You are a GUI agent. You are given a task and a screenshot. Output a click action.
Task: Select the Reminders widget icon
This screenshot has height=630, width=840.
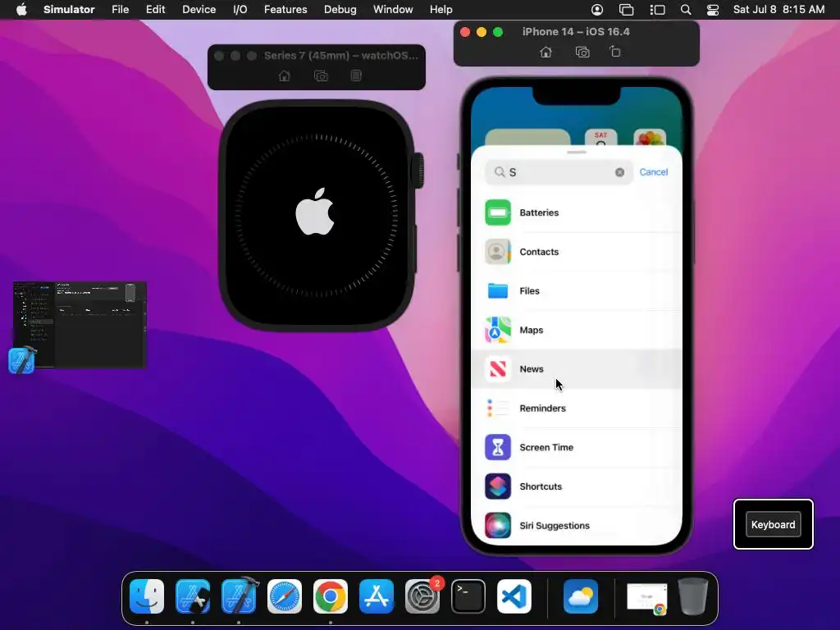498,409
